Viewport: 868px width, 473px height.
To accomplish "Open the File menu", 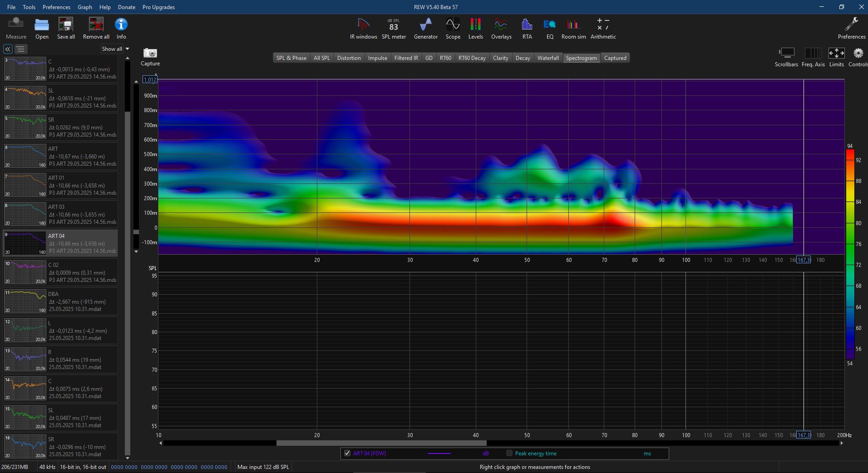I will pyautogui.click(x=11, y=7).
